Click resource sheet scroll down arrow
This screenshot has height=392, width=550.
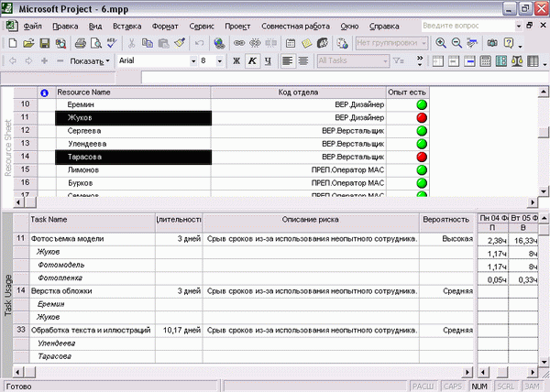(543, 191)
